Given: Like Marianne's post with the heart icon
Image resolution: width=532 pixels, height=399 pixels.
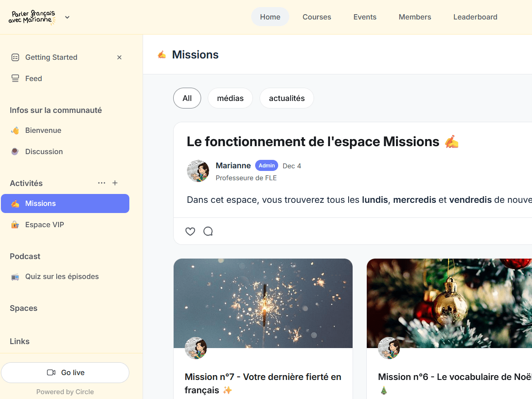Looking at the screenshot, I should (190, 231).
